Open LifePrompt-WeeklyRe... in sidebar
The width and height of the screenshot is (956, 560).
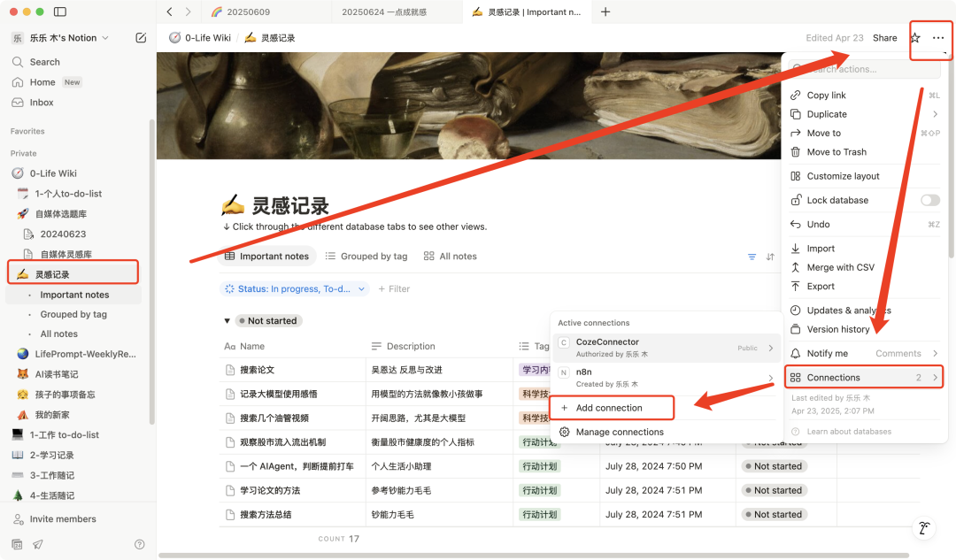pyautogui.click(x=85, y=353)
